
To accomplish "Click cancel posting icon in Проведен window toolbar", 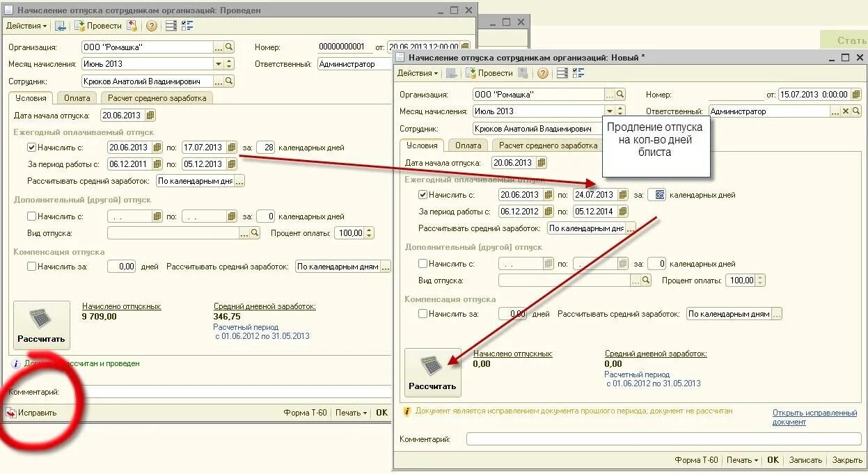I will (132, 26).
